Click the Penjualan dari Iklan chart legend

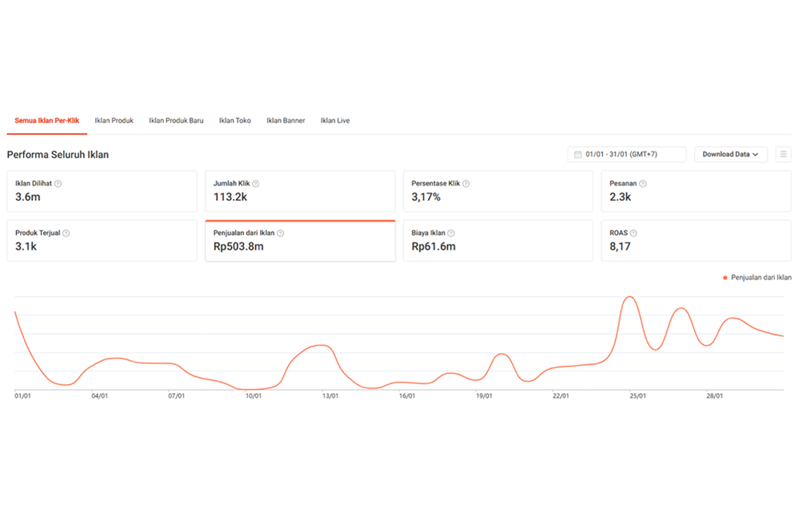(x=757, y=277)
